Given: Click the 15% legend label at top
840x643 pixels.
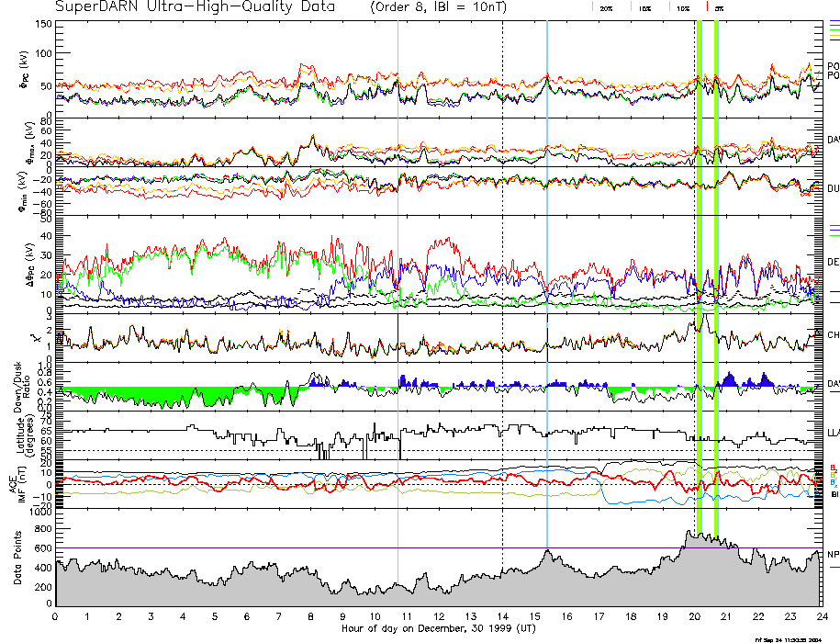Looking at the screenshot, I should coord(644,8).
